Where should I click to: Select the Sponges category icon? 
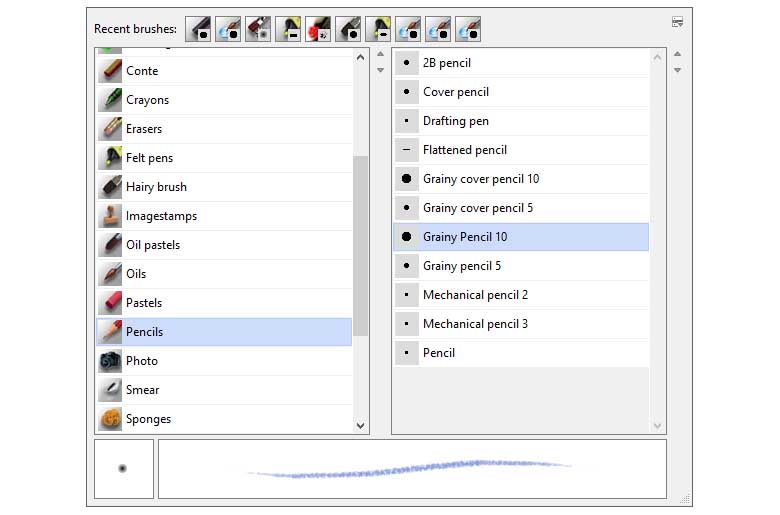point(110,419)
